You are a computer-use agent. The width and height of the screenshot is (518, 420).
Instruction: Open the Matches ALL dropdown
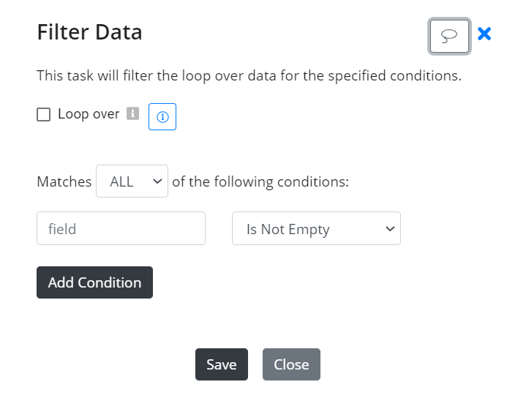click(132, 181)
